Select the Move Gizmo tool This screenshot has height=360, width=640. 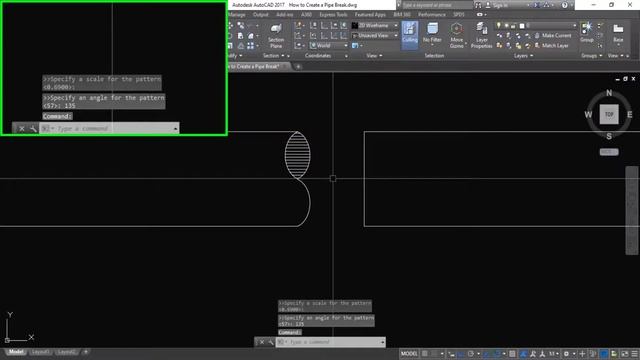click(456, 35)
